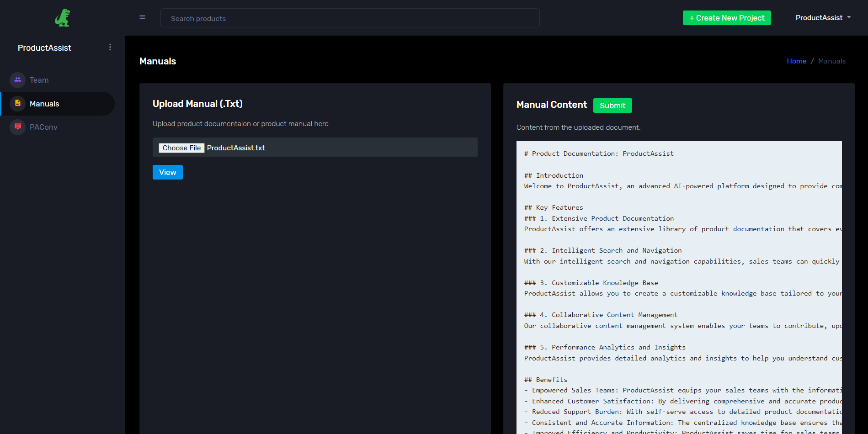Screen dimensions: 868x434
Task: Click the '## Benefits' line
Action: click(x=546, y=380)
